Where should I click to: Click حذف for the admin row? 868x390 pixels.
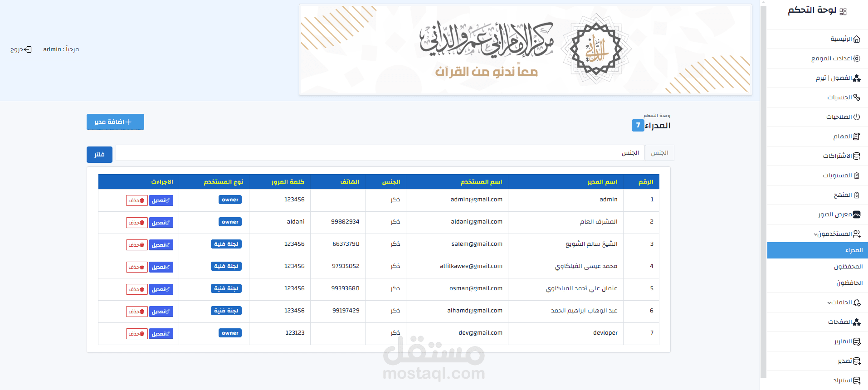pyautogui.click(x=137, y=200)
